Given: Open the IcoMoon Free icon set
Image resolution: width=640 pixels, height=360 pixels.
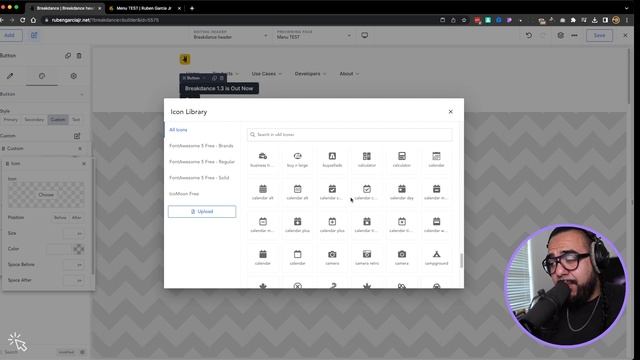Looking at the screenshot, I should click(x=184, y=193).
